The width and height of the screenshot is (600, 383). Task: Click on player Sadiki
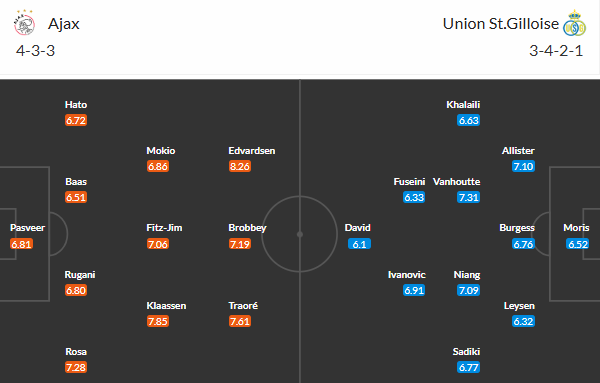click(466, 352)
